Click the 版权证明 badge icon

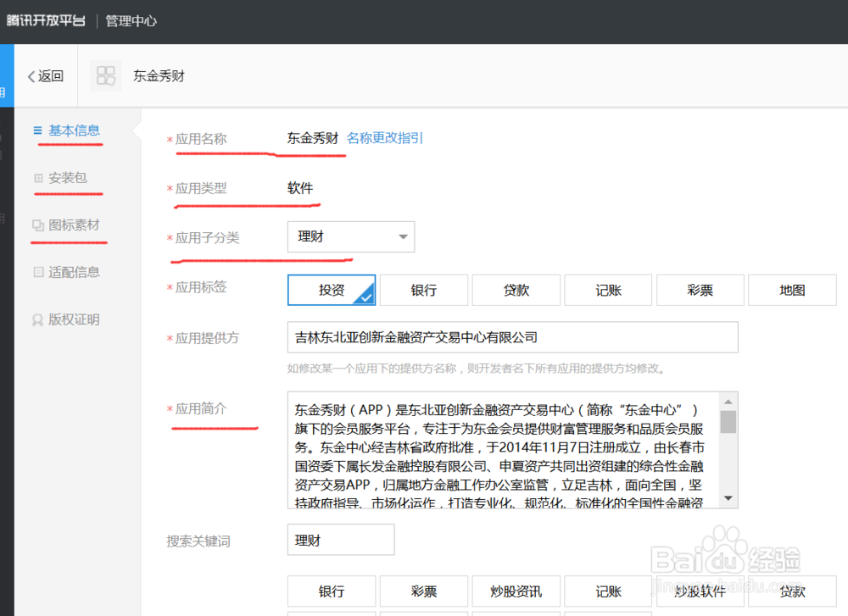click(x=37, y=320)
